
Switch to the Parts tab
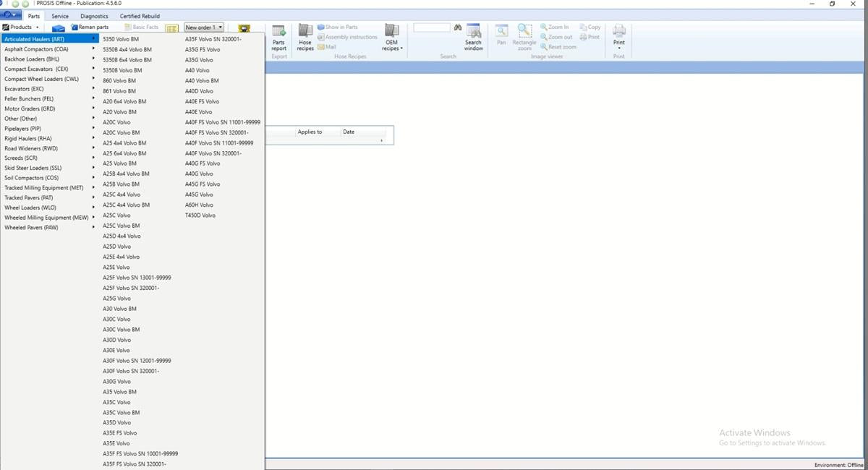pyautogui.click(x=34, y=16)
